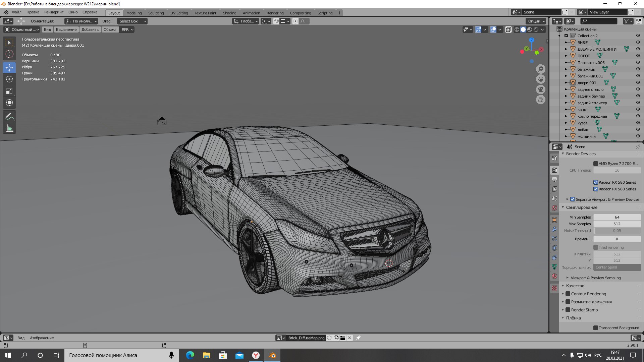Open the Выделение menu button
Image resolution: width=644 pixels, height=362 pixels.
click(x=66, y=29)
